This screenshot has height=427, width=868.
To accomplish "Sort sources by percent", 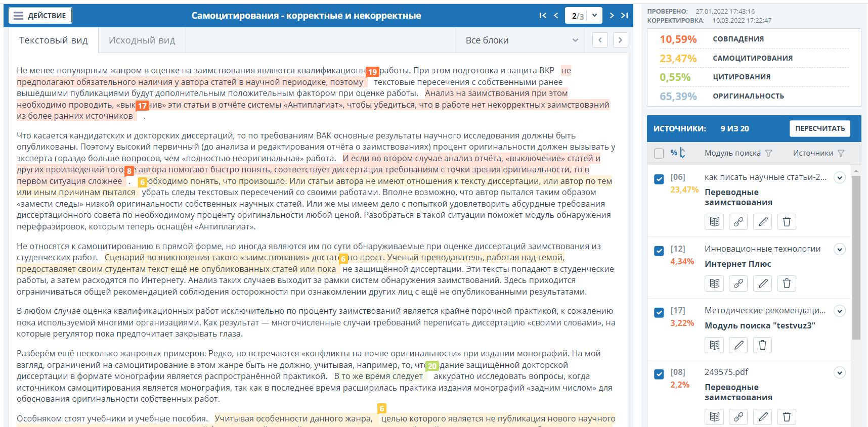I will pyautogui.click(x=678, y=153).
